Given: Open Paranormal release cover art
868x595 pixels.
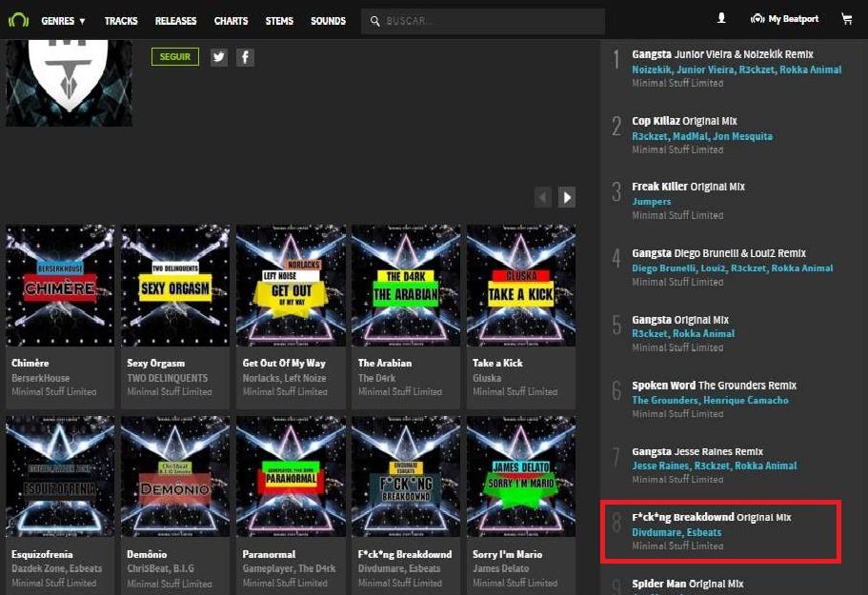Looking at the screenshot, I should (292, 477).
